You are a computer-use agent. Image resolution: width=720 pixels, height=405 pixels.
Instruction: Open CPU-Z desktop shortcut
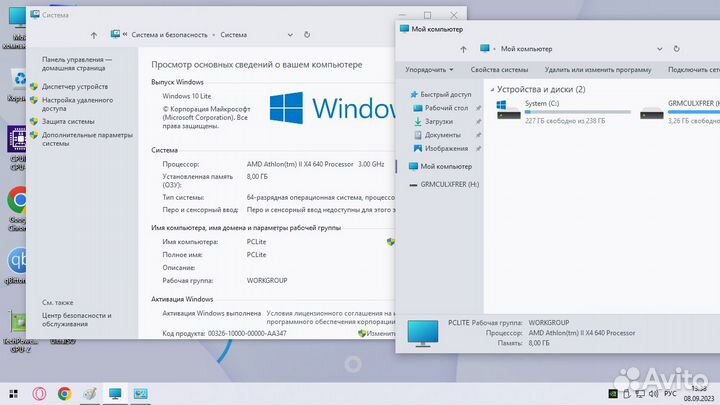[x=17, y=148]
